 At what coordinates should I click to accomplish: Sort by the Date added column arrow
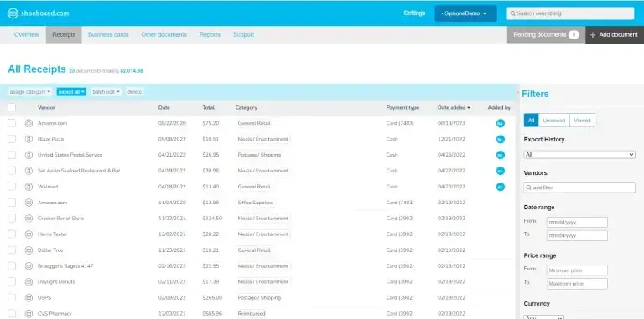point(469,108)
